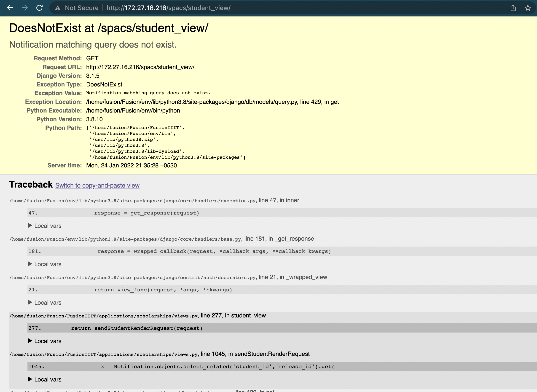The height and width of the screenshot is (392, 537).
Task: Reload the page
Action: [x=40, y=8]
